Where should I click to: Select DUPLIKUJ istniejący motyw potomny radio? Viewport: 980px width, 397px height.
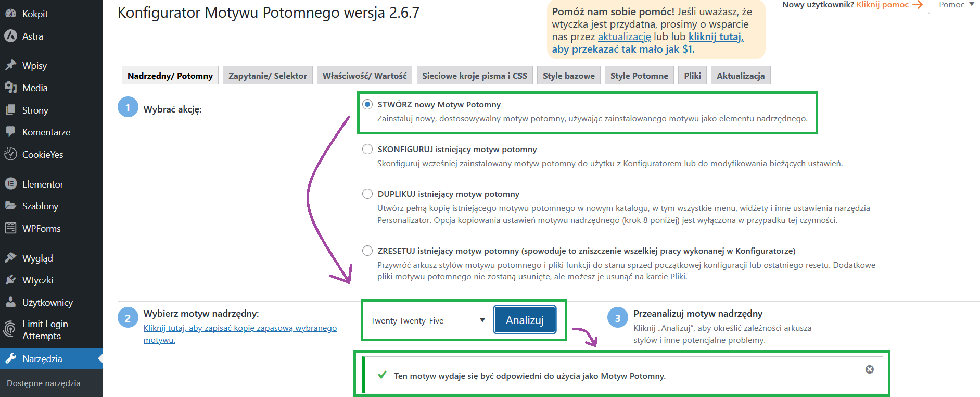(x=367, y=194)
